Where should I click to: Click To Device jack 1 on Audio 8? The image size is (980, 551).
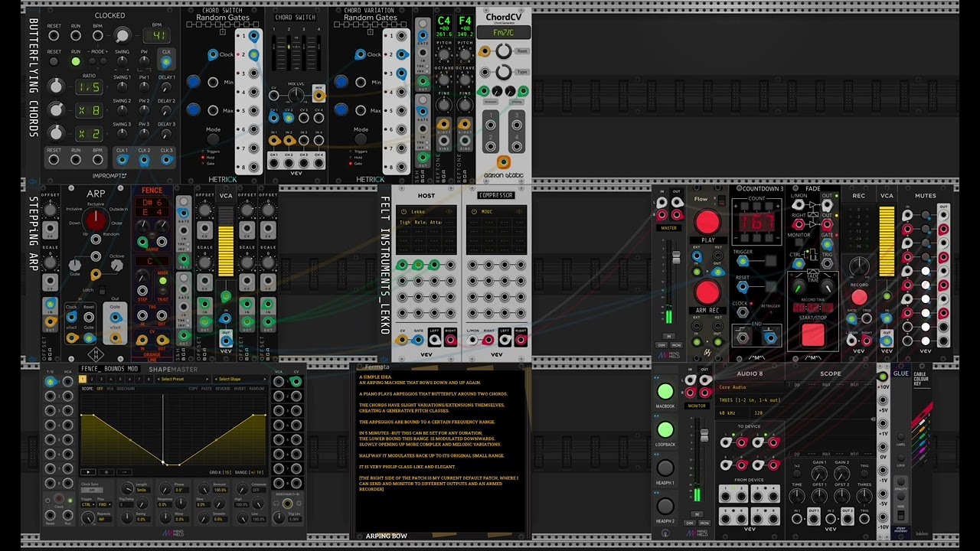tap(726, 442)
